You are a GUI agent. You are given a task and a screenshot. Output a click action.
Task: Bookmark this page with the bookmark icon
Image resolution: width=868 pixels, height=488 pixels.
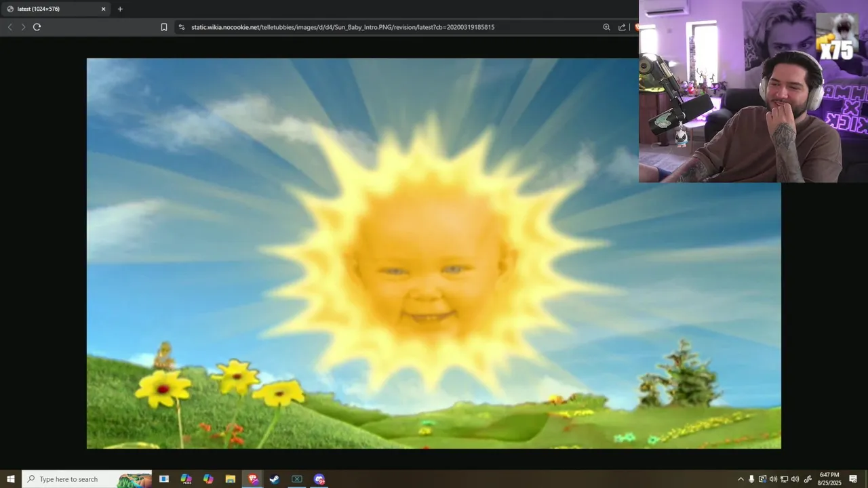coord(164,27)
